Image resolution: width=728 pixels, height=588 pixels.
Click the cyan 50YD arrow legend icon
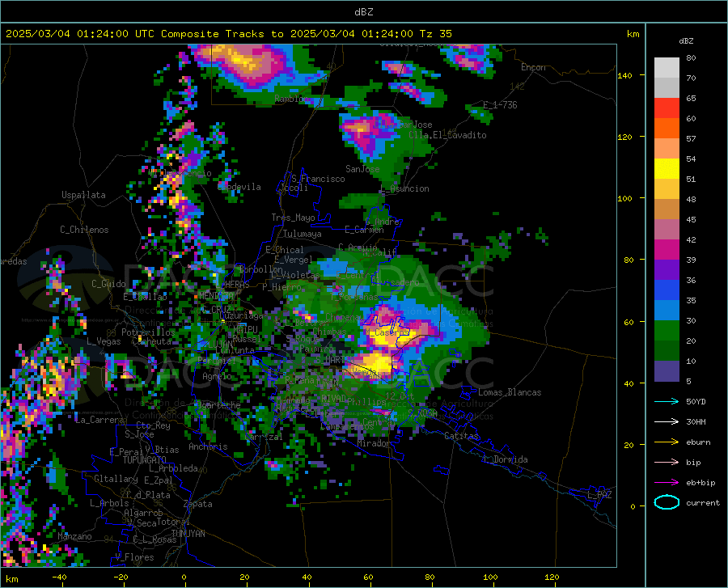pos(667,401)
